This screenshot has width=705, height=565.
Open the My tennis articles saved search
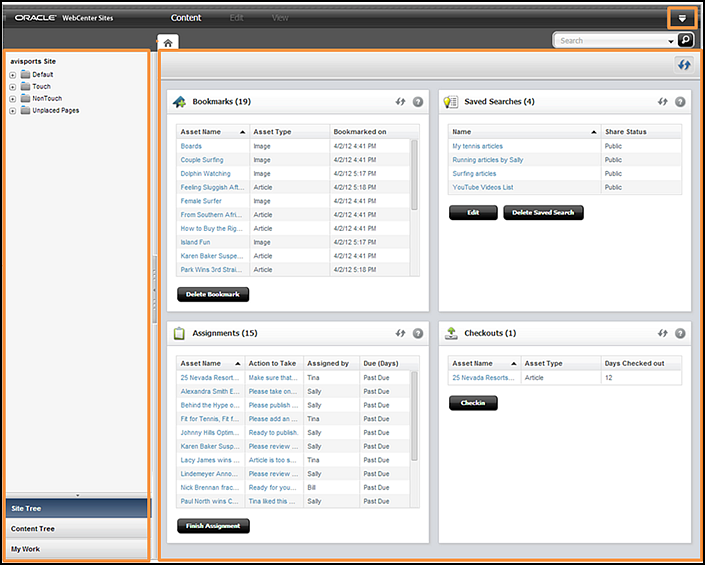tap(477, 146)
